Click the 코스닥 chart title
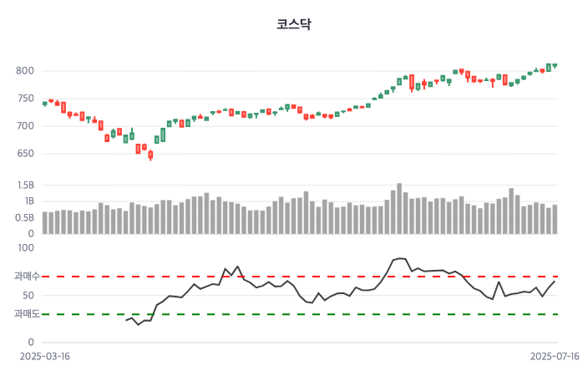588x376 pixels. [294, 24]
